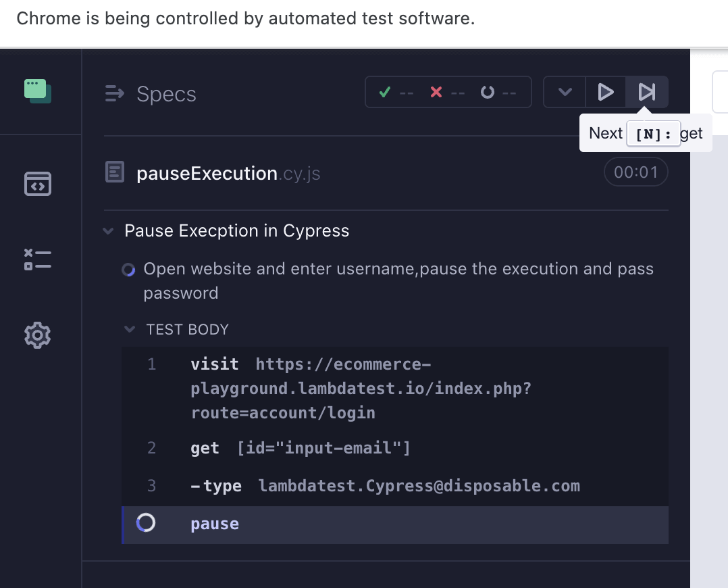Click the Cypress logo icon in sidebar

(38, 91)
